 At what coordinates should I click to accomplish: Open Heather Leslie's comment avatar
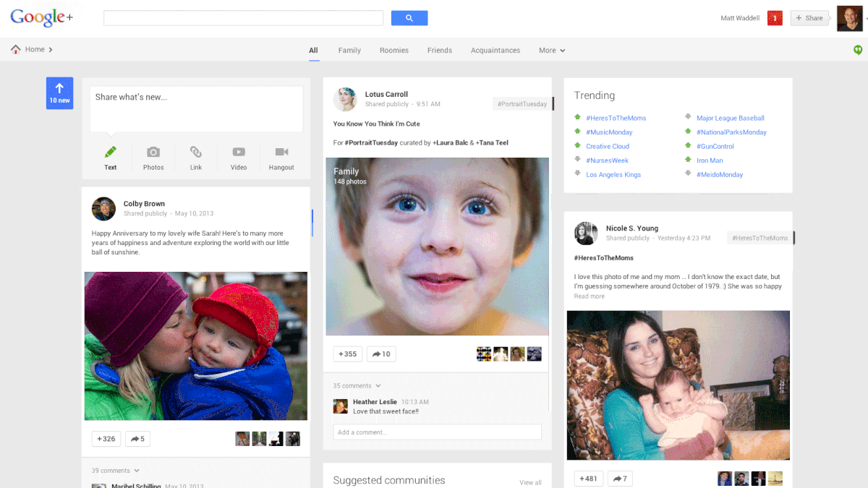tap(340, 406)
